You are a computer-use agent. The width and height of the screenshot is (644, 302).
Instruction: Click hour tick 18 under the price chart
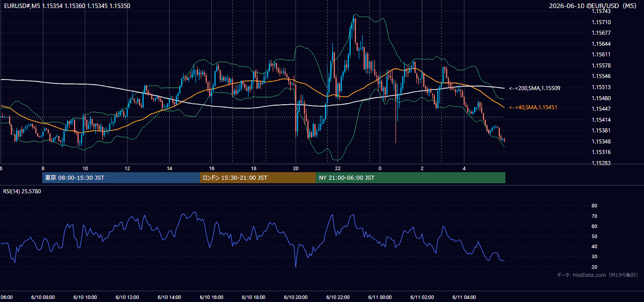(x=253, y=168)
